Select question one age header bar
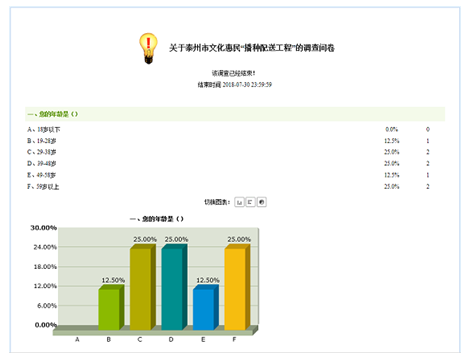Image resolution: width=469 pixels, height=362 pixels. coord(235,114)
